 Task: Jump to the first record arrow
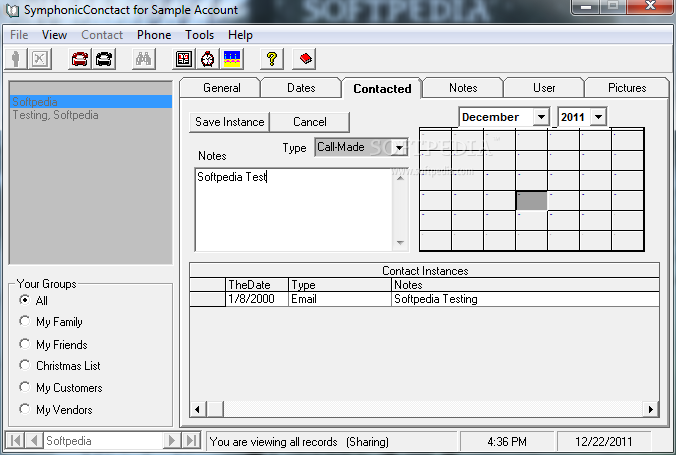[15, 441]
